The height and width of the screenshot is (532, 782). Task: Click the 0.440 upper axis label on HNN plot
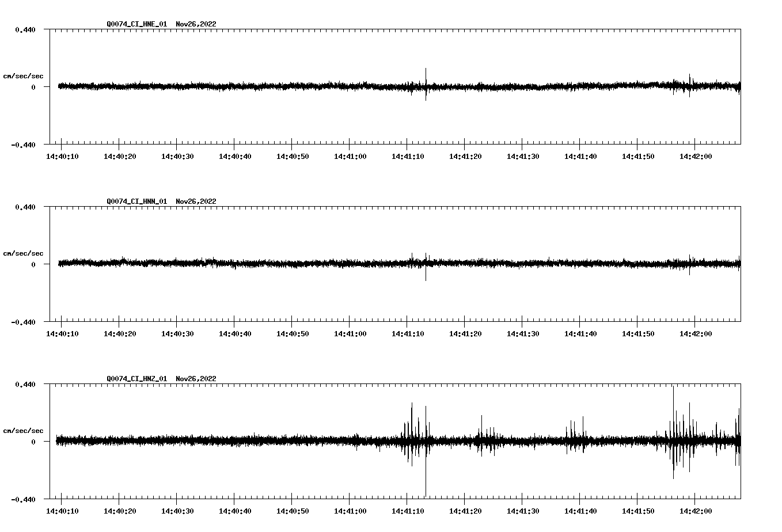pyautogui.click(x=25, y=207)
